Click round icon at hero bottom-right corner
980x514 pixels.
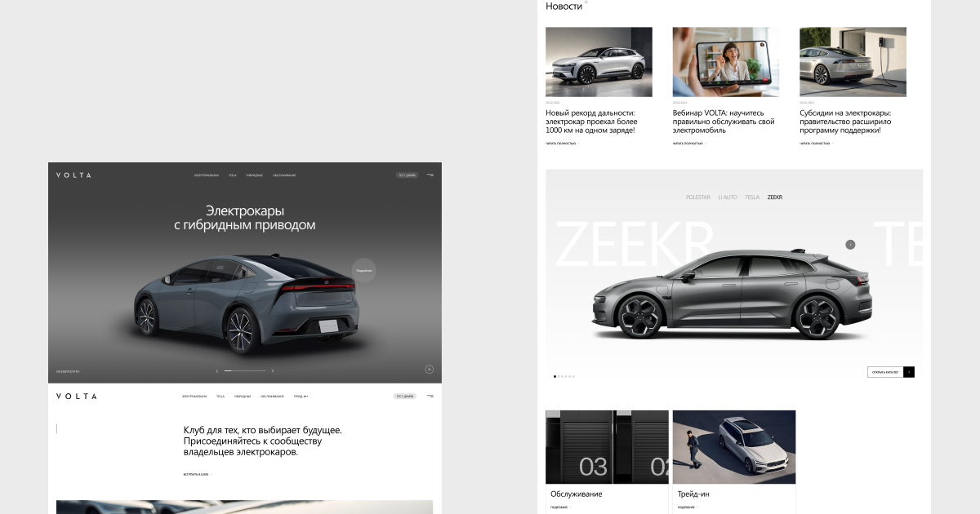coord(429,370)
